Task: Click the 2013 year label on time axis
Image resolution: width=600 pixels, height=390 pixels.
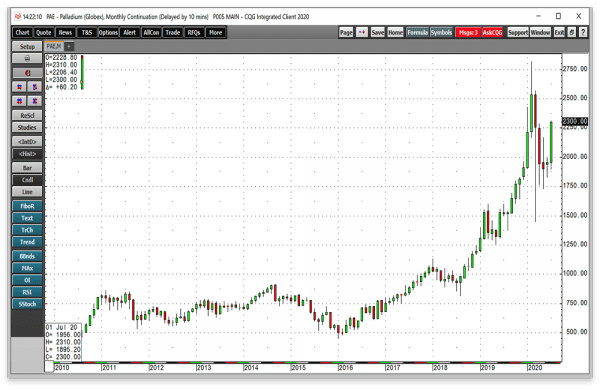Action: point(204,367)
